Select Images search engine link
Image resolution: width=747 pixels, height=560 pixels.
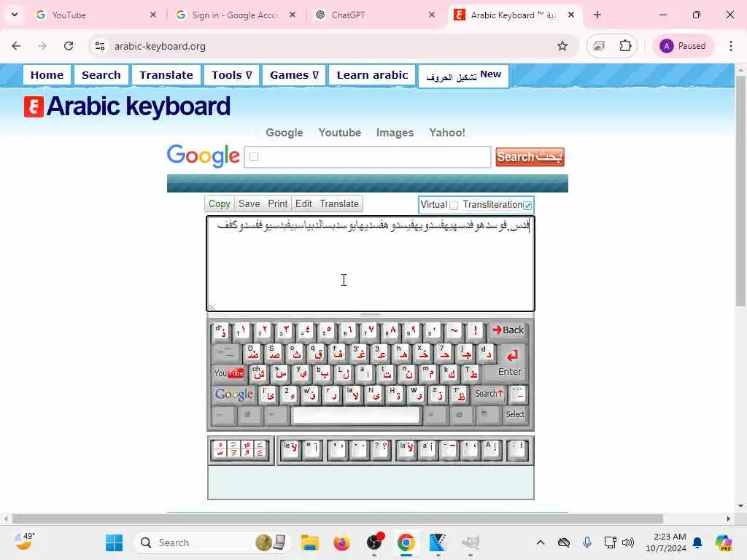pos(395,133)
